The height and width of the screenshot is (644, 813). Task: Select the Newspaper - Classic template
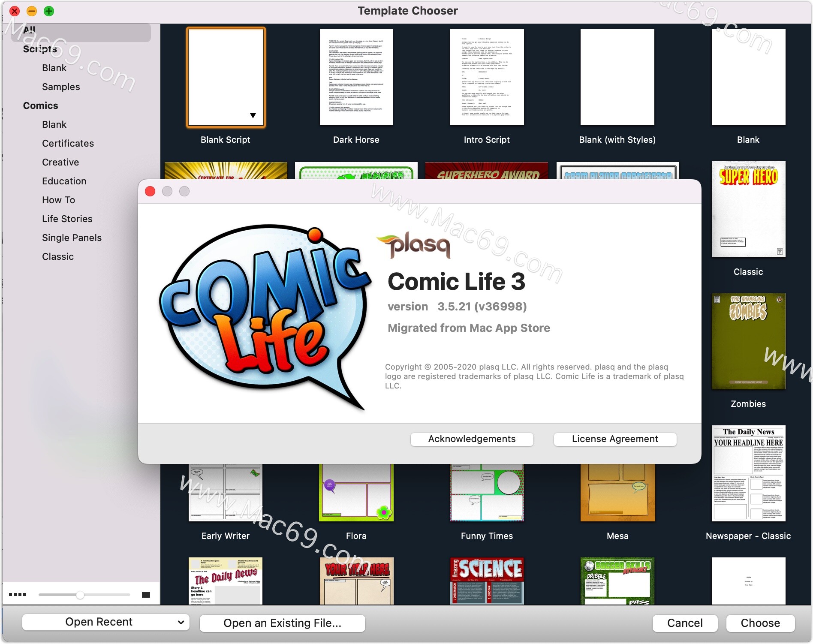[748, 473]
